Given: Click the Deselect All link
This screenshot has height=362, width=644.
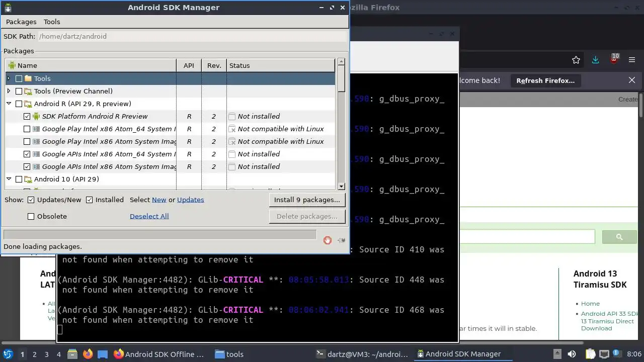Looking at the screenshot, I should (149, 216).
